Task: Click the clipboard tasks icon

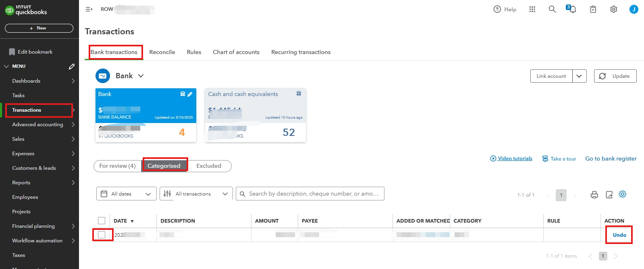Action: pos(593,9)
